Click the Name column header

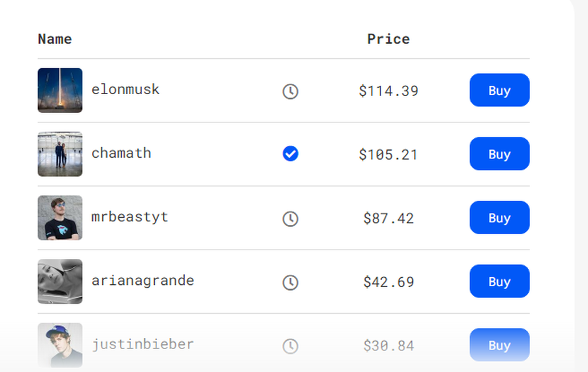(x=55, y=39)
